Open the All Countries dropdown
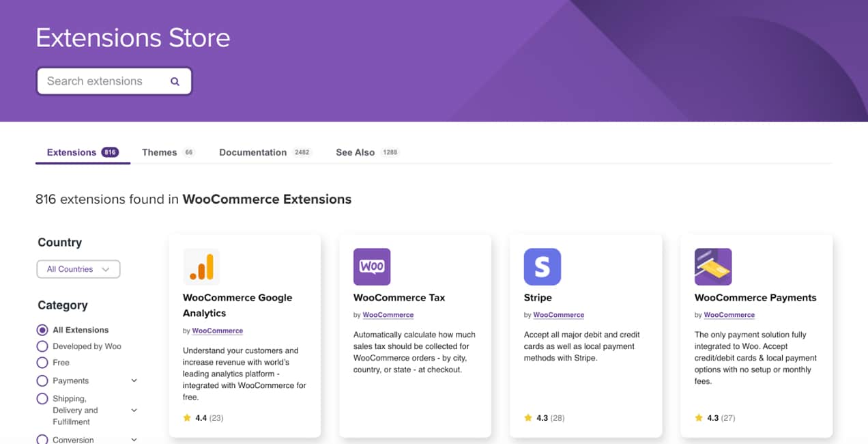This screenshot has width=868, height=444. (78, 269)
